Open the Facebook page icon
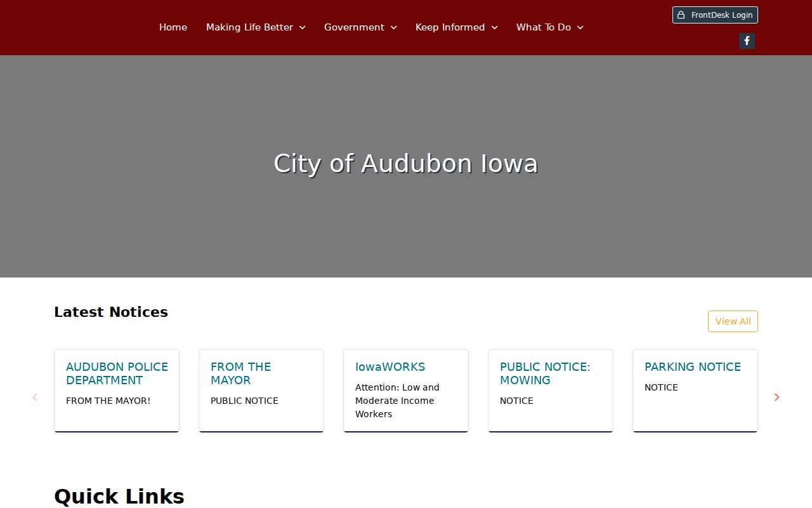 [747, 41]
